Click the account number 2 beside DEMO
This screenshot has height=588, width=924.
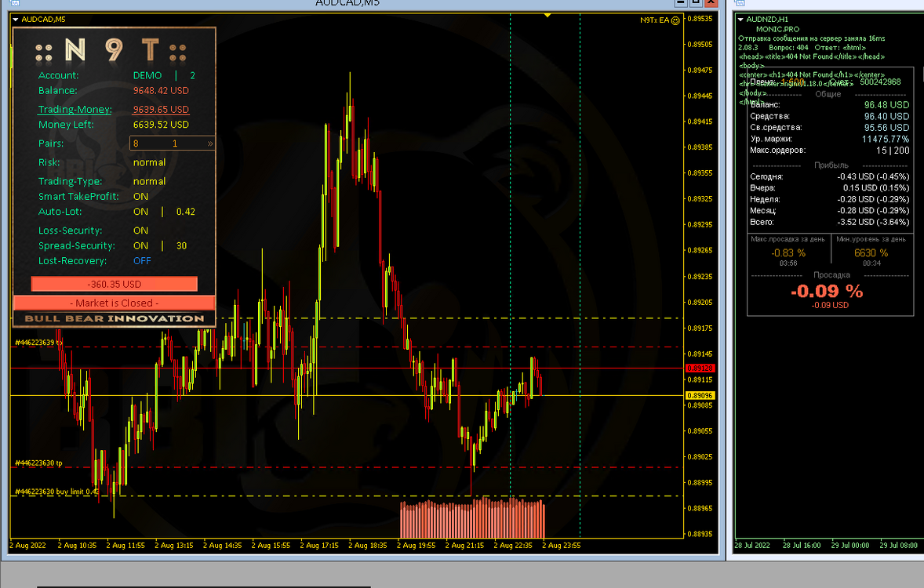(x=192, y=75)
